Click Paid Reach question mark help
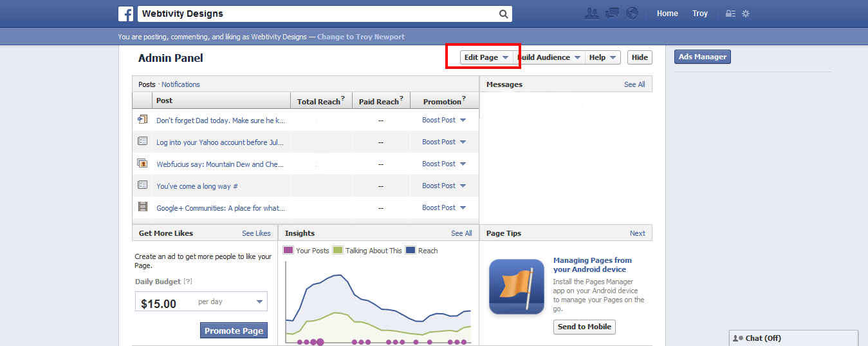 [402, 98]
